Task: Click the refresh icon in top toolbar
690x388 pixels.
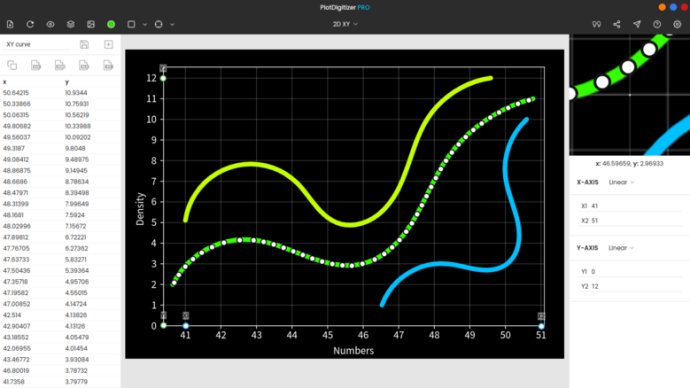Action: coord(30,24)
